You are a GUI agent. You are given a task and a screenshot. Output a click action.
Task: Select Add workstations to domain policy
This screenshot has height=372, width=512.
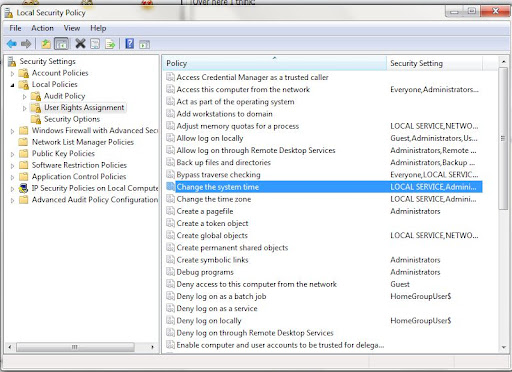pos(224,114)
